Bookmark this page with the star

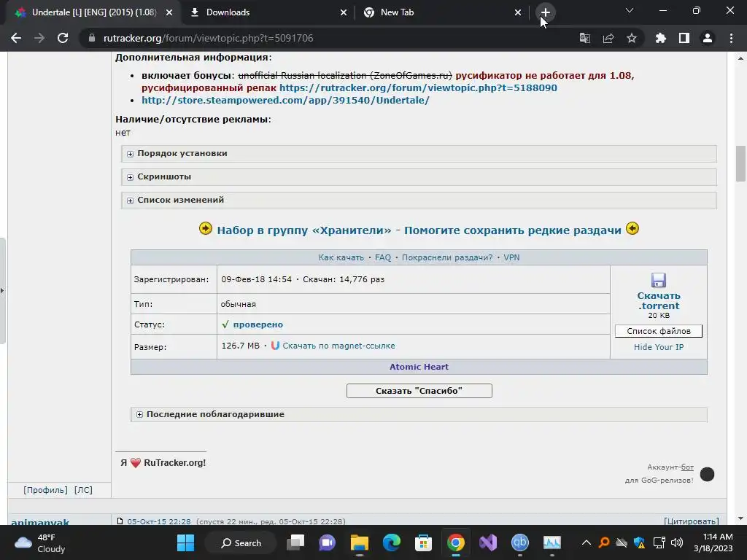632,38
